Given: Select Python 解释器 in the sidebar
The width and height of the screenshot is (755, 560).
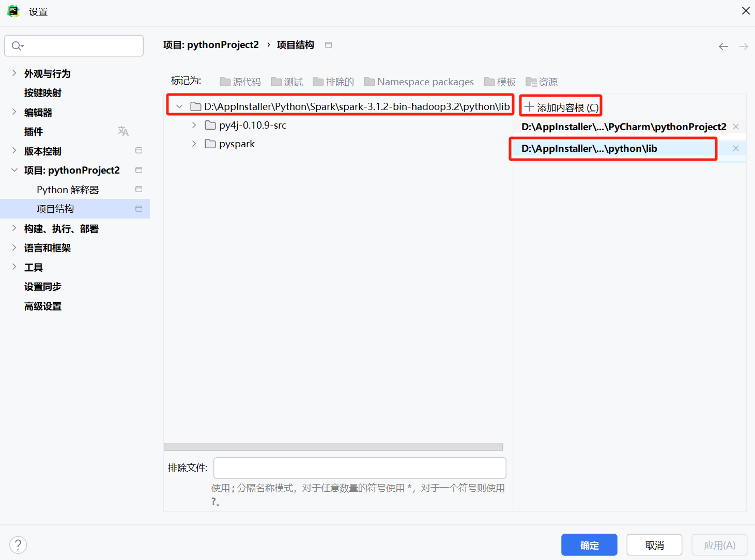Looking at the screenshot, I should [67, 190].
